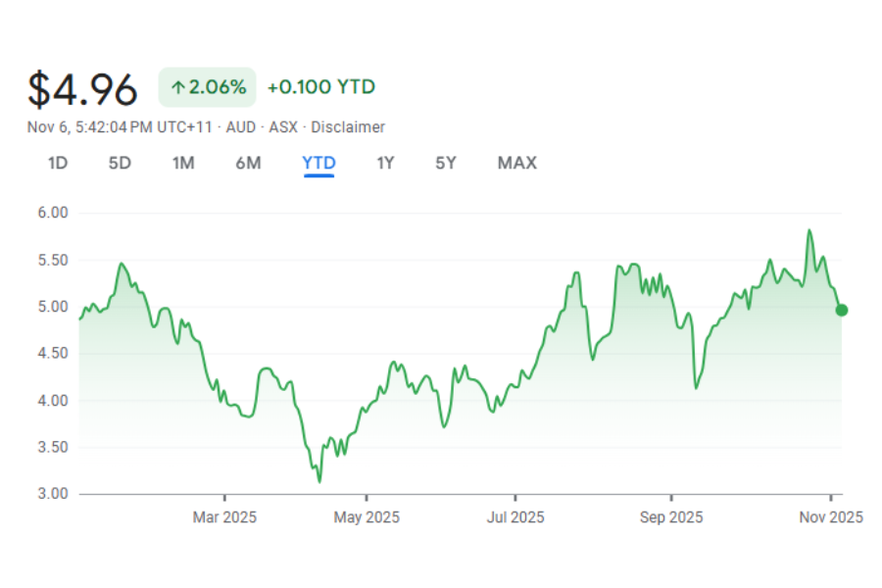This screenshot has height=588, width=882.
Task: Click the green endpoint dot on chart
Action: point(841,310)
